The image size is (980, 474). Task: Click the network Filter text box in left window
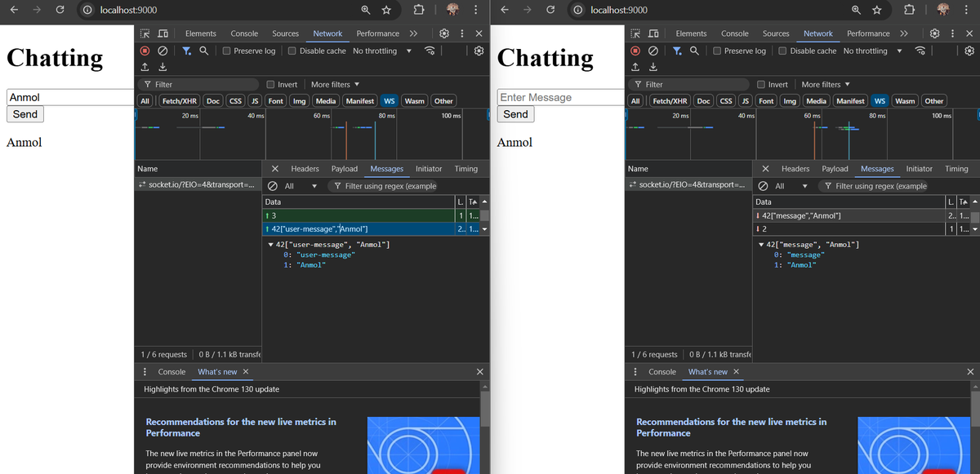click(198, 84)
